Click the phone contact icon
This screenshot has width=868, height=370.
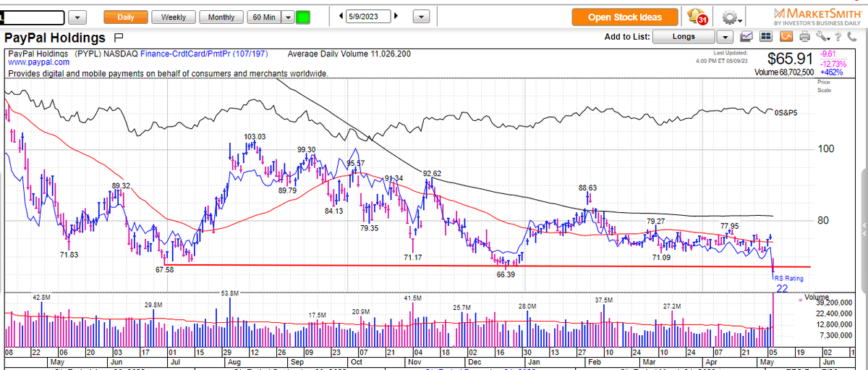[851, 36]
